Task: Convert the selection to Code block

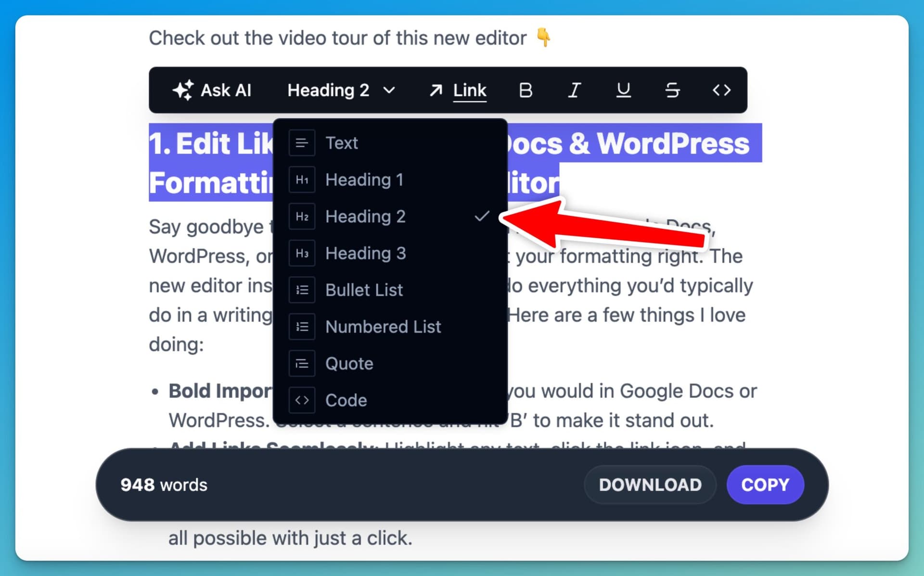Action: tap(346, 400)
